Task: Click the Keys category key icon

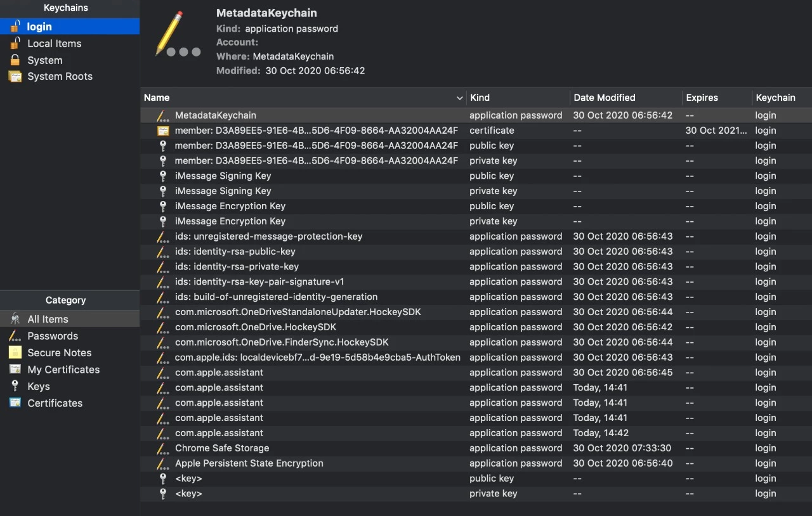Action: [15, 386]
